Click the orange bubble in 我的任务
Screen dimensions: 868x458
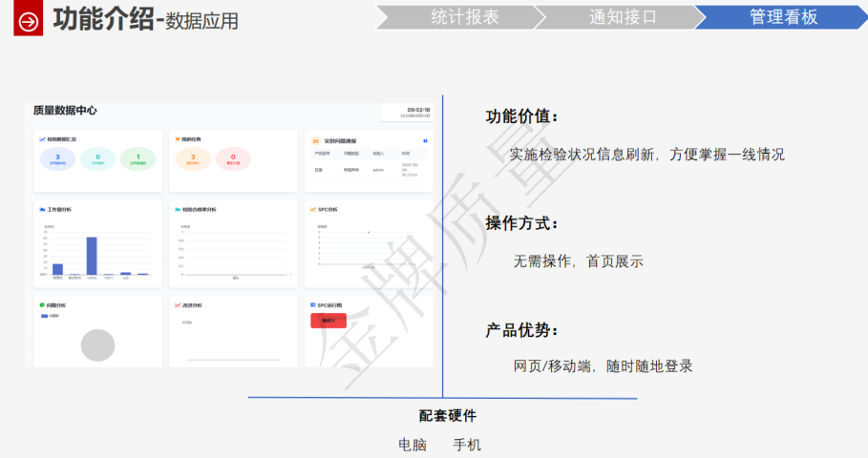(193, 159)
